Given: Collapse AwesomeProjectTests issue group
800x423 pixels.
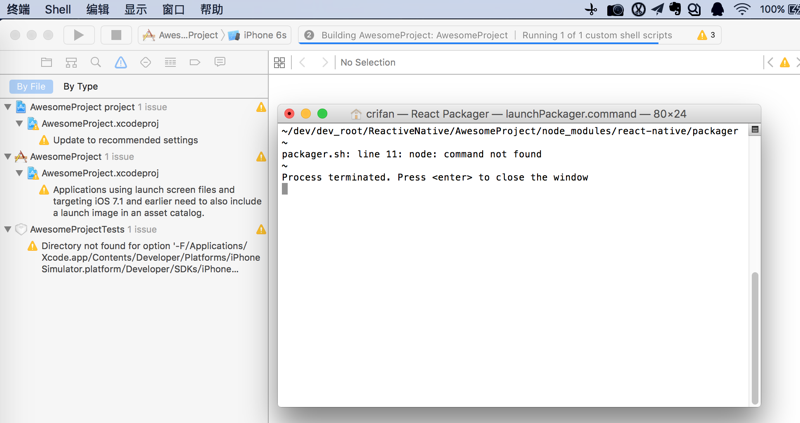Looking at the screenshot, I should click(x=8, y=229).
